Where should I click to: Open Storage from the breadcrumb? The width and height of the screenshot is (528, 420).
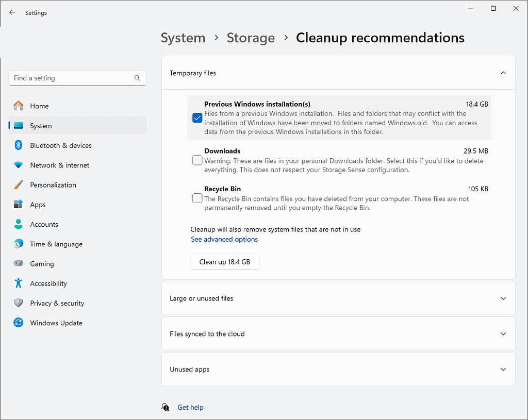(251, 38)
